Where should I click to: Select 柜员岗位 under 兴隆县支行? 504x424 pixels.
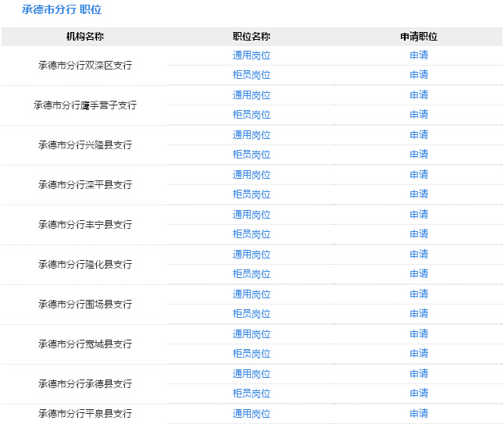tap(252, 155)
